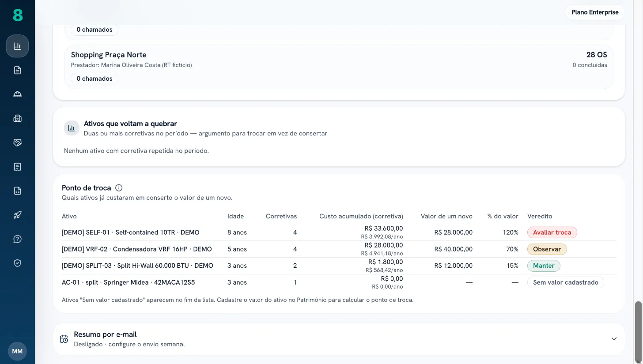Click the page's vertical scrollbar thumb
The image size is (643, 364).
[x=638, y=331]
